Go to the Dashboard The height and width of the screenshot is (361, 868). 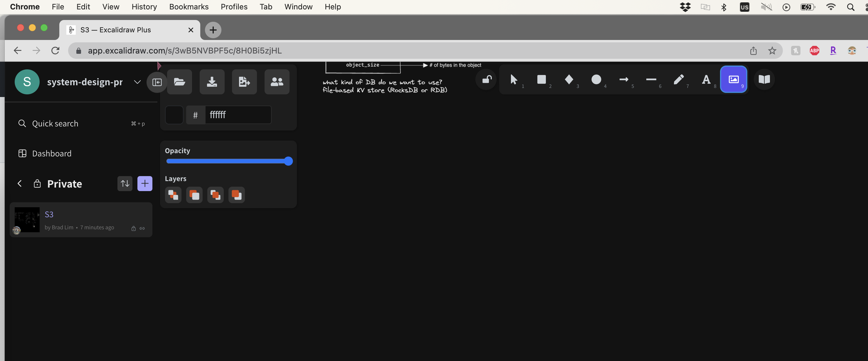point(52,153)
